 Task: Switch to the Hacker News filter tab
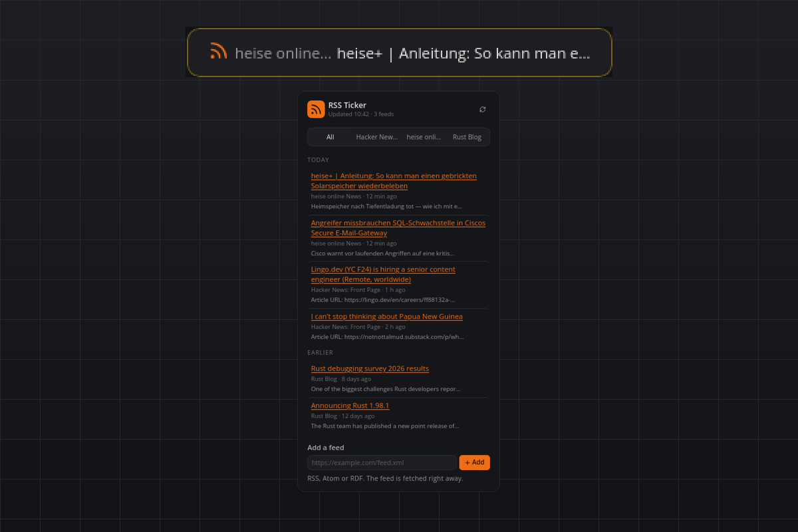coord(376,137)
